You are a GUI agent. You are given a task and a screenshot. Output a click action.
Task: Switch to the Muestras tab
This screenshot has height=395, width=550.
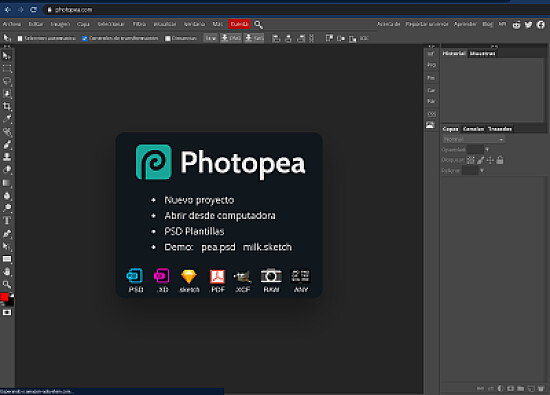coord(482,53)
